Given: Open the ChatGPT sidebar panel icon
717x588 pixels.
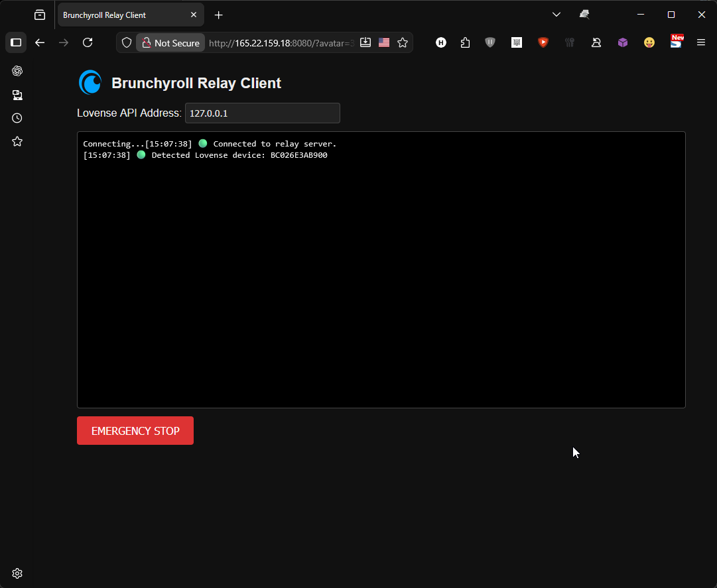Looking at the screenshot, I should tap(17, 71).
